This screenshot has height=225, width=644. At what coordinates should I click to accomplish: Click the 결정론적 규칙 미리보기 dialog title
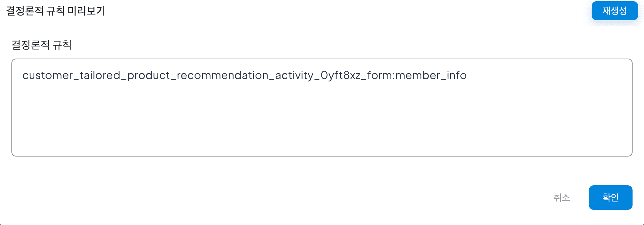(56, 11)
